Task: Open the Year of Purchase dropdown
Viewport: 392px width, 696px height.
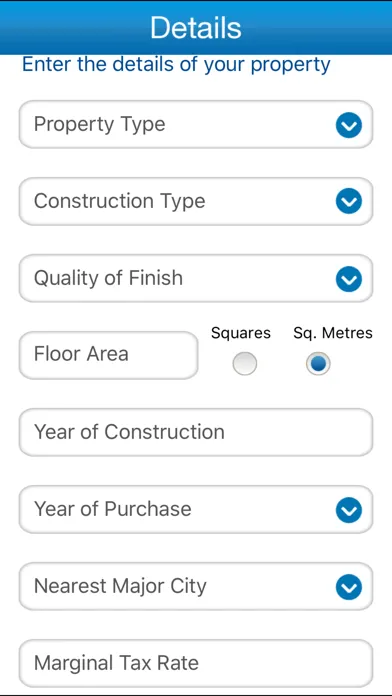Action: point(196,510)
